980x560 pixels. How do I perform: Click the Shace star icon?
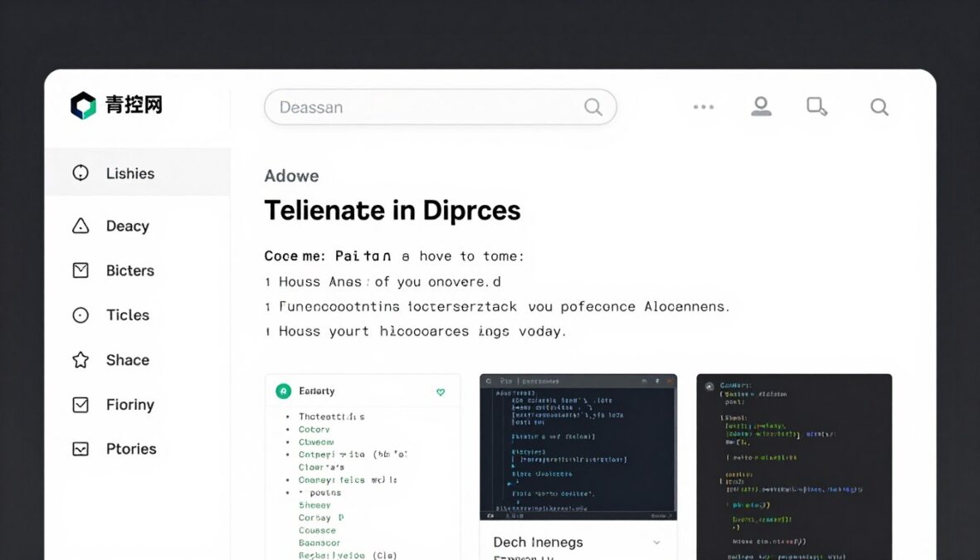point(80,359)
